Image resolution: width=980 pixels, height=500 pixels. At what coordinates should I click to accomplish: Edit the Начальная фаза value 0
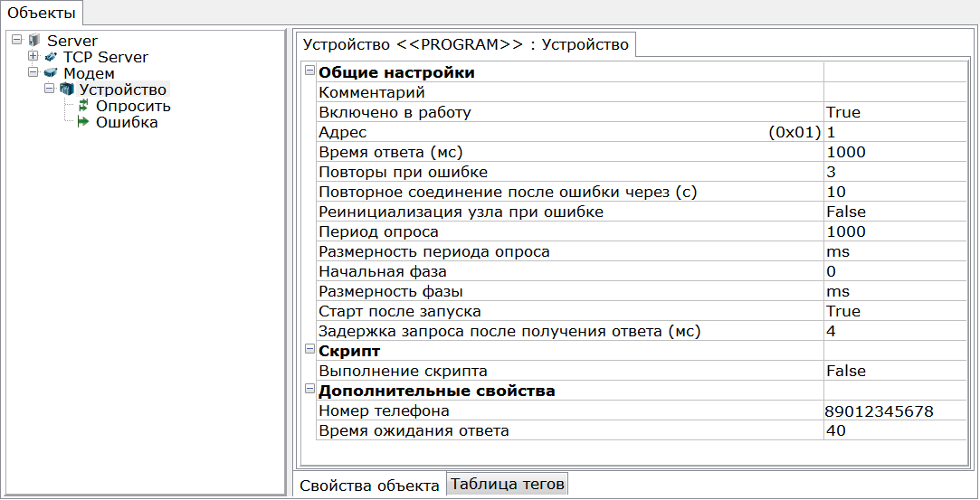[894, 272]
